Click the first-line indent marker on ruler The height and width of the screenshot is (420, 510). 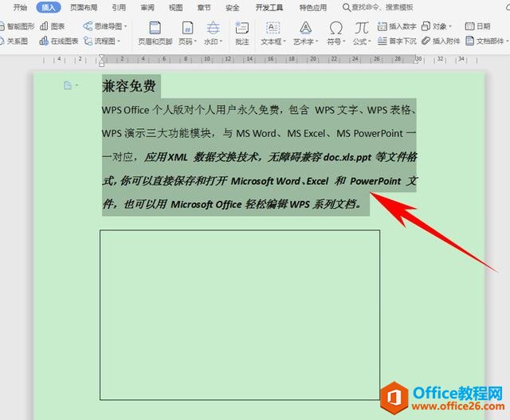[101, 57]
